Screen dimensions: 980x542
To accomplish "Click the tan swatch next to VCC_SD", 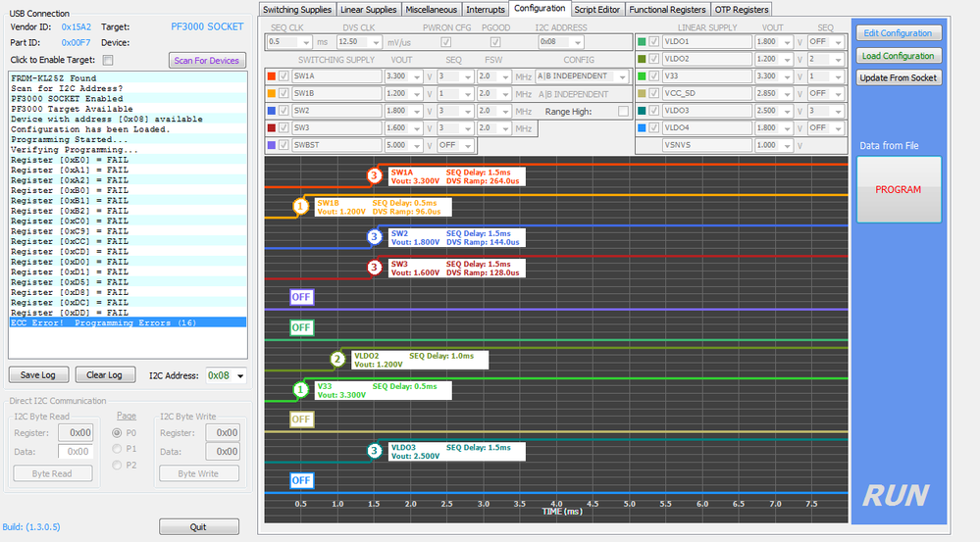I will 642,94.
